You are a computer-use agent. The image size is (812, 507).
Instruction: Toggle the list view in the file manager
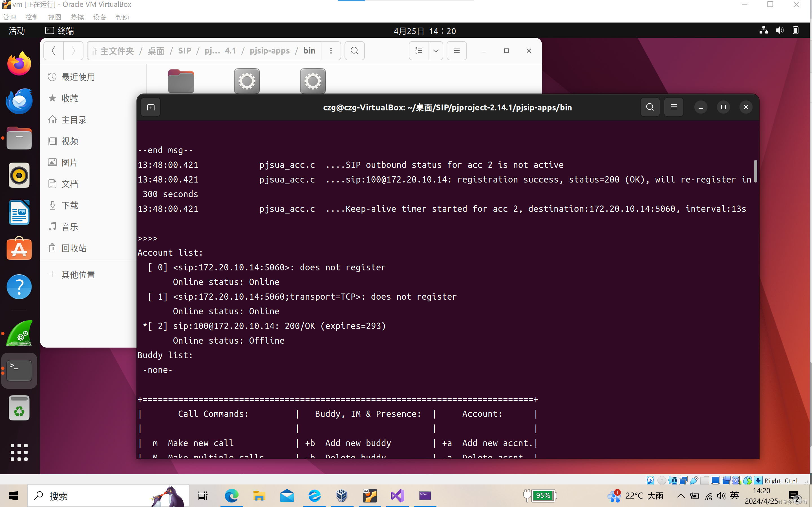pyautogui.click(x=418, y=51)
